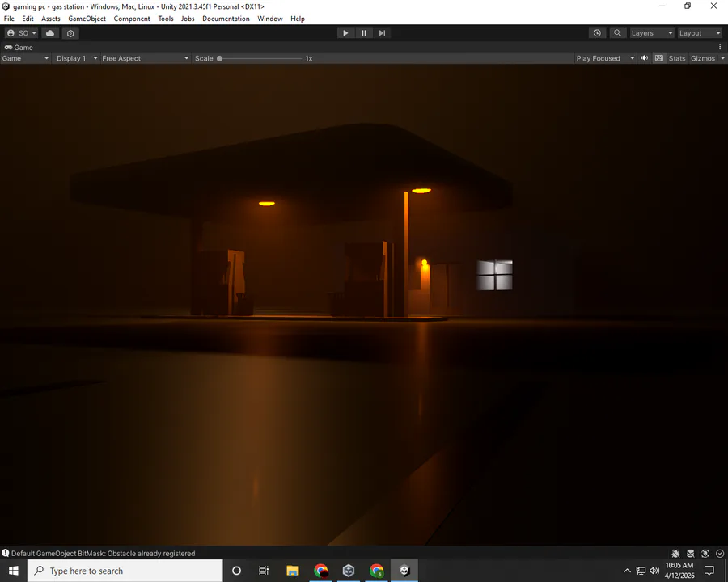This screenshot has width=728, height=582.
Task: Click the background tasks checkmark icon
Action: point(720,553)
